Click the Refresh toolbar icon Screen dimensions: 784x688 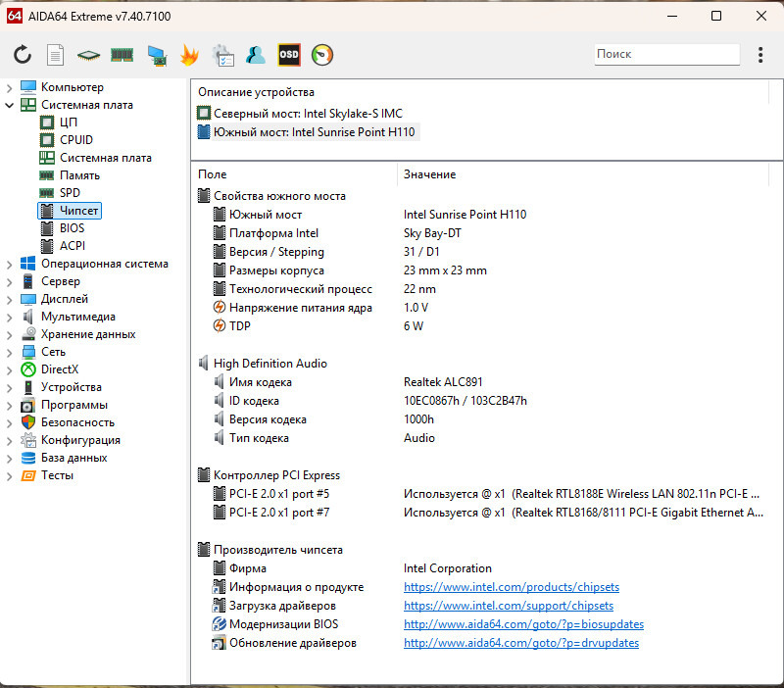tap(23, 55)
